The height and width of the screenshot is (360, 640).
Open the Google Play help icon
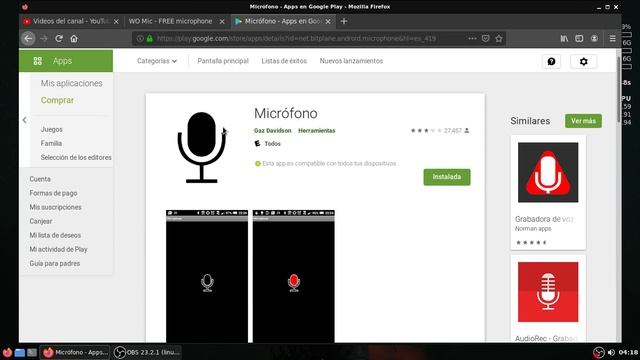pyautogui.click(x=551, y=61)
